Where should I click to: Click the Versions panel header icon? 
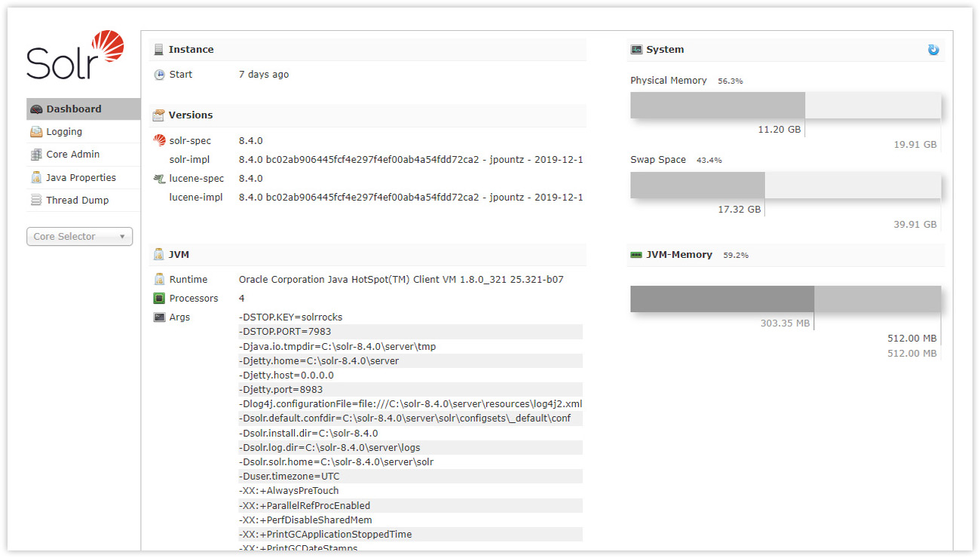point(158,115)
